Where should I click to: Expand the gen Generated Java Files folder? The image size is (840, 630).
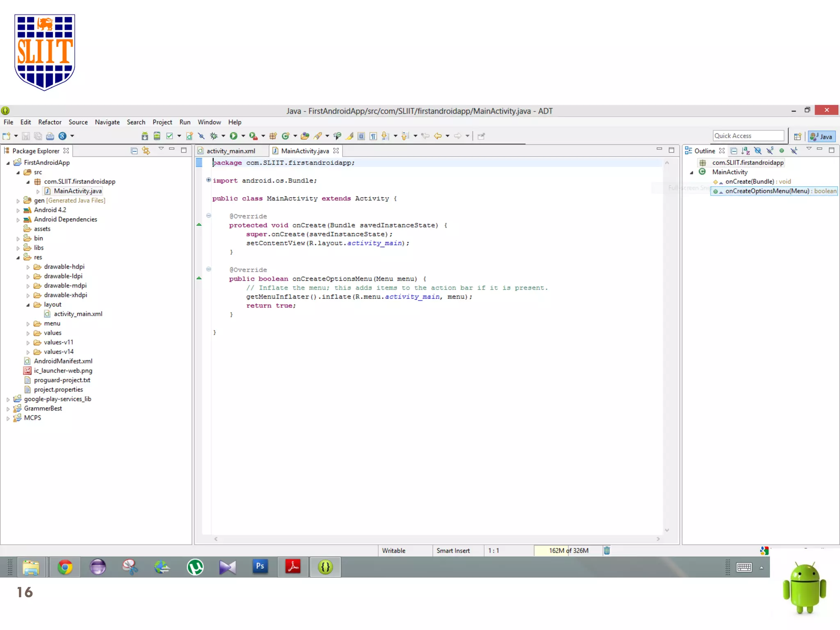coord(18,201)
